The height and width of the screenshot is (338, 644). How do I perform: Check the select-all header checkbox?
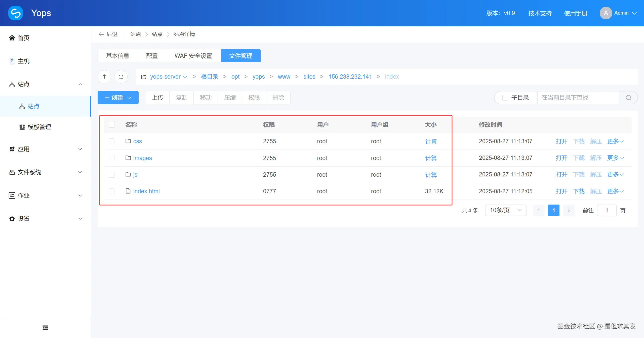[111, 125]
